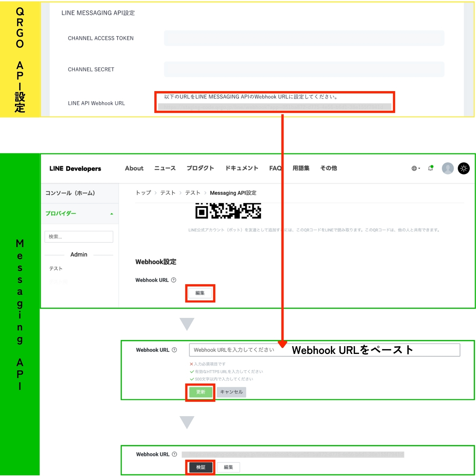Image resolution: width=476 pixels, height=476 pixels.
Task: Select コンソール（ホーム） in sidebar
Action: pos(70,193)
